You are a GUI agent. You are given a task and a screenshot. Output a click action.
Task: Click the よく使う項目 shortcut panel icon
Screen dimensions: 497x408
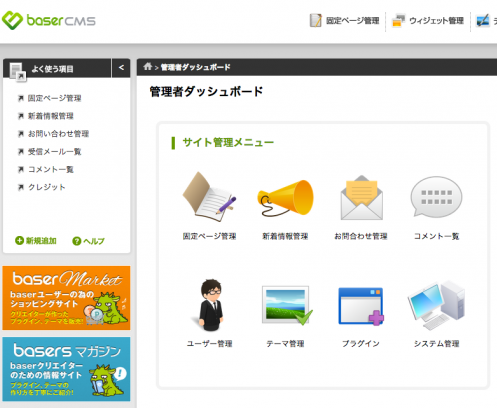point(18,71)
